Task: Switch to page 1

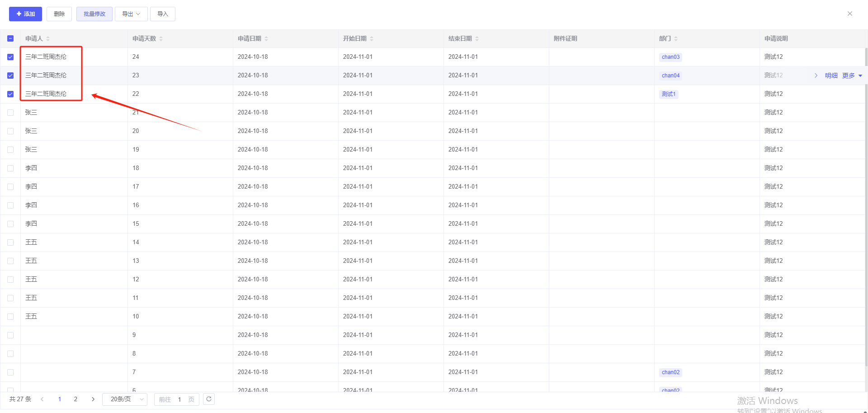Action: click(60, 399)
